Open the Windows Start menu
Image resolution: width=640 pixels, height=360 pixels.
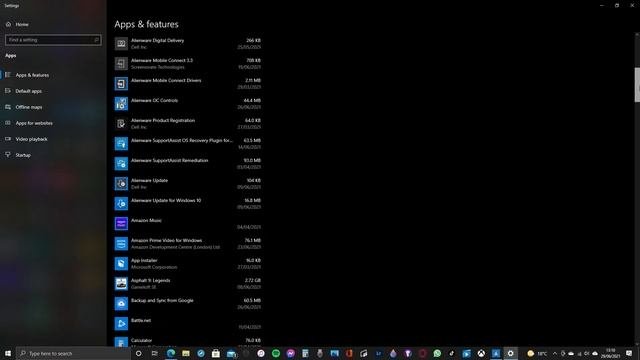8,353
